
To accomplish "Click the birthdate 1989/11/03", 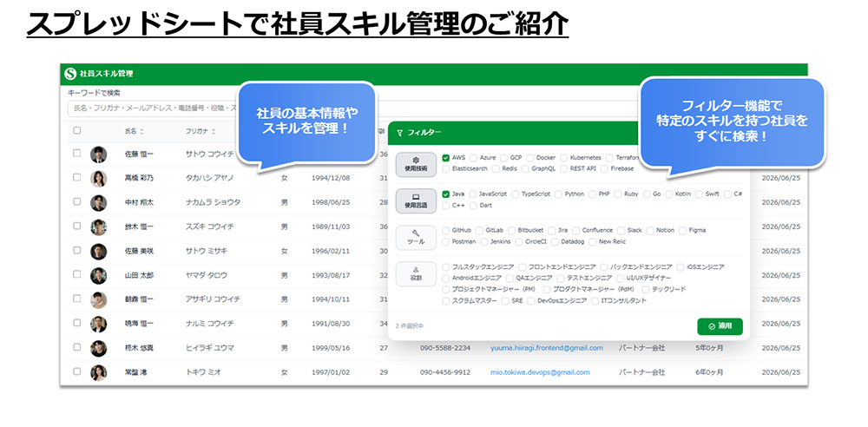I will (x=331, y=227).
